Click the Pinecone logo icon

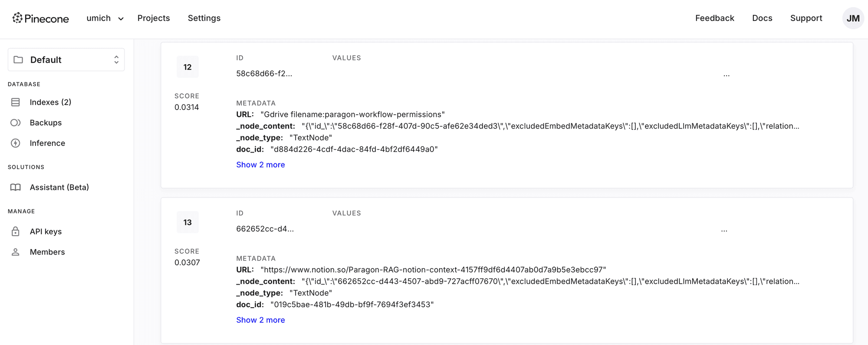17,18
